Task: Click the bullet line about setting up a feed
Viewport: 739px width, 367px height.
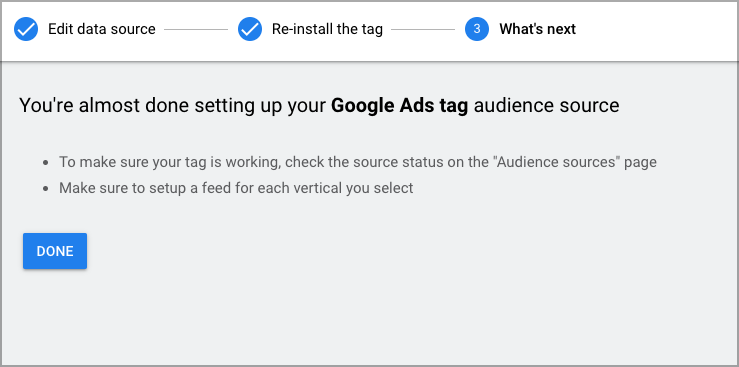Action: (236, 188)
